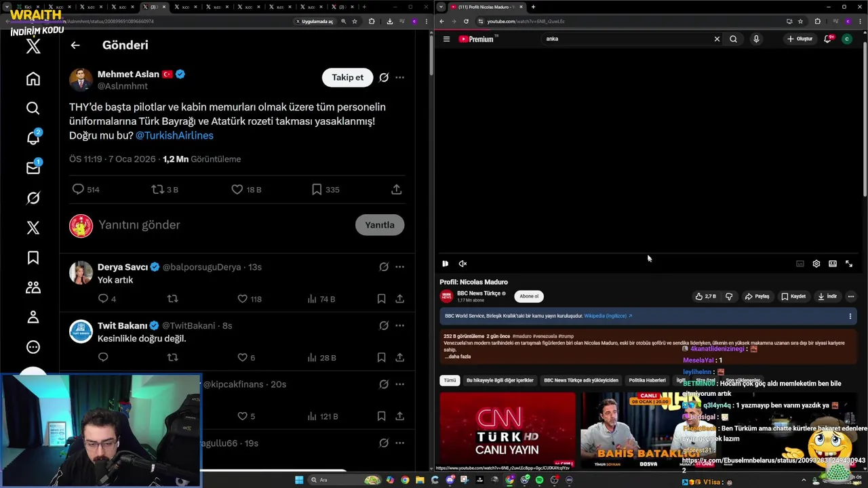Select Politika Haberleri chip

pyautogui.click(x=647, y=380)
